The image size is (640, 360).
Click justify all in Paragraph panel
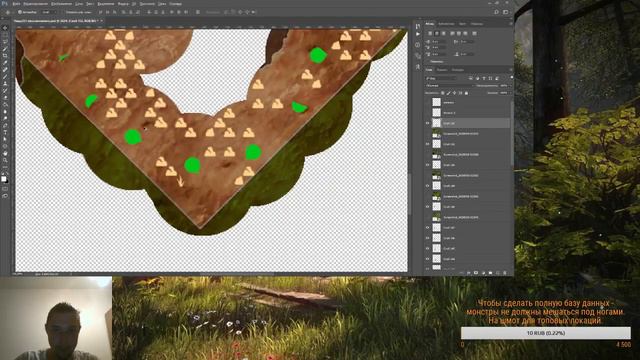(474, 33)
